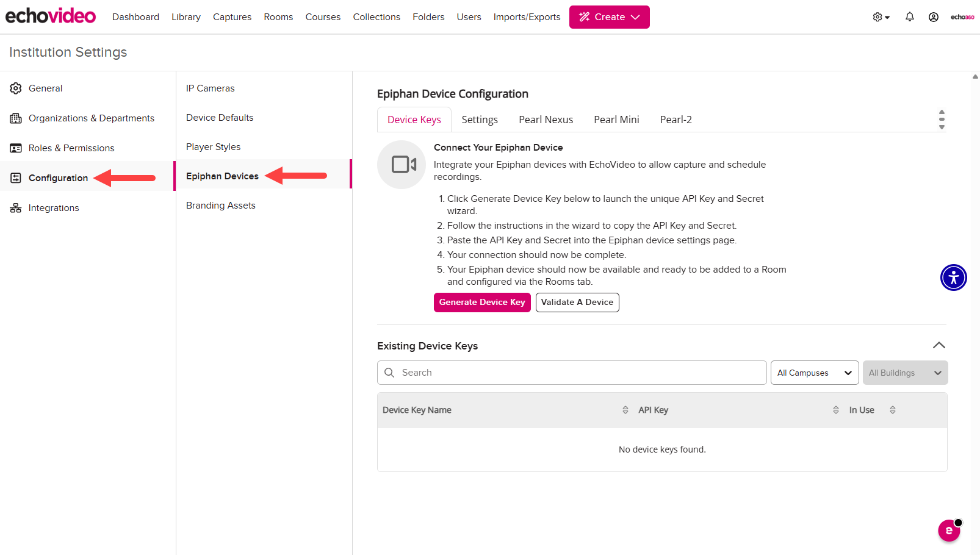This screenshot has height=555, width=980.
Task: Switch to the Settings tab
Action: click(480, 120)
